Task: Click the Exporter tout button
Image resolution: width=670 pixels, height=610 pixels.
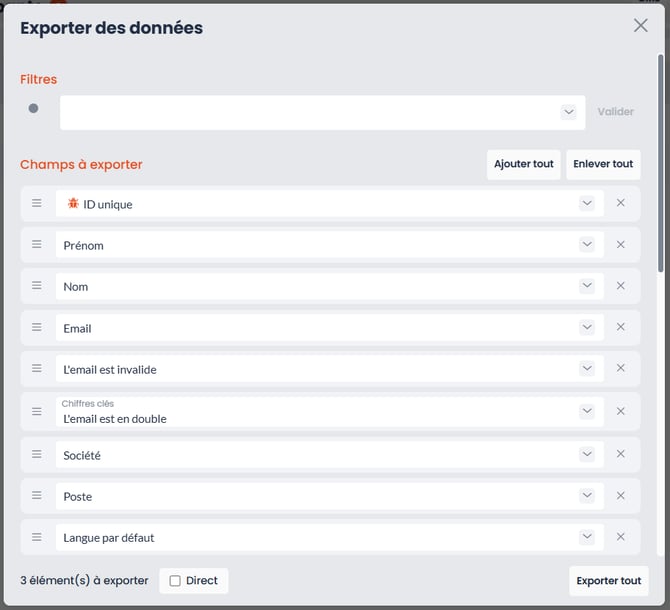Action: coord(608,581)
